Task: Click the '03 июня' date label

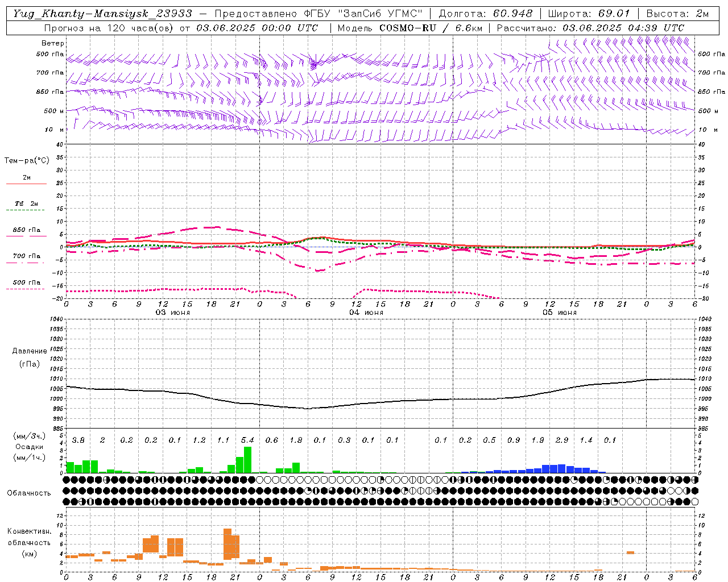Action: [x=173, y=313]
